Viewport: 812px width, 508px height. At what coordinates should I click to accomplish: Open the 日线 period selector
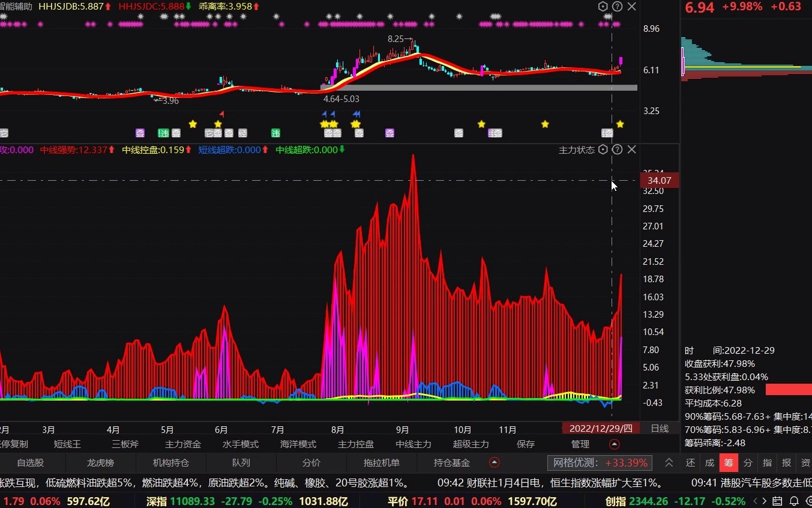pyautogui.click(x=660, y=428)
